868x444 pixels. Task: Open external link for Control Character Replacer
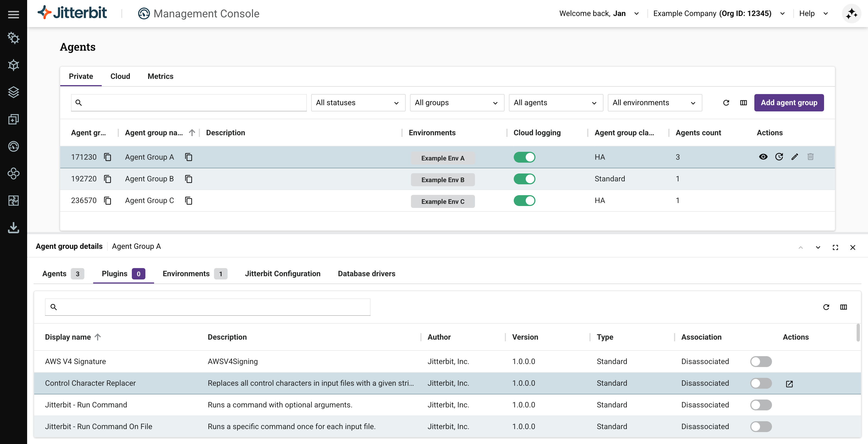pyautogui.click(x=789, y=384)
